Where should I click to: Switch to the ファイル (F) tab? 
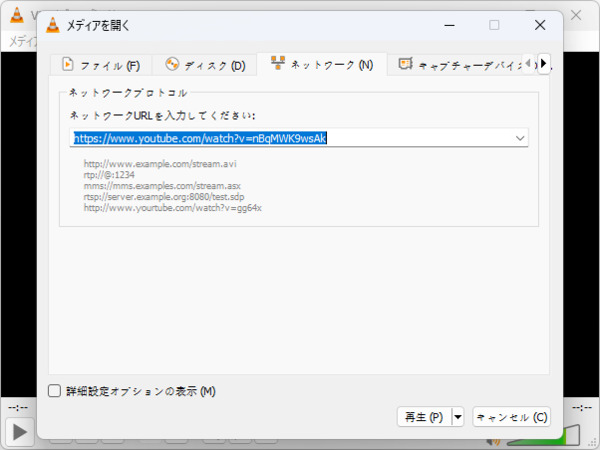[x=101, y=65]
